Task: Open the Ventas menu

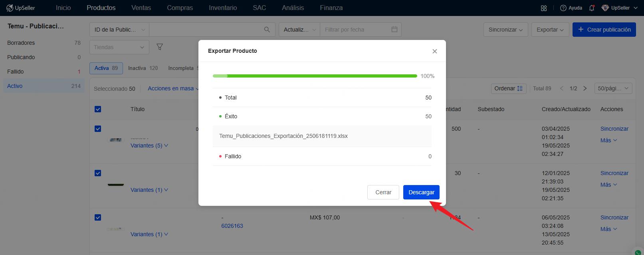Action: coord(141,8)
